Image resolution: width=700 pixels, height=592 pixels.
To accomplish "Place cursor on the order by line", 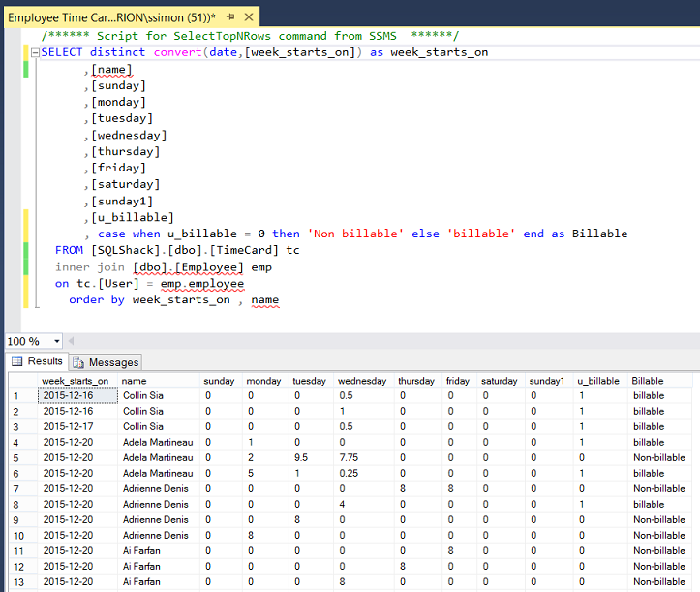I will tap(174, 300).
